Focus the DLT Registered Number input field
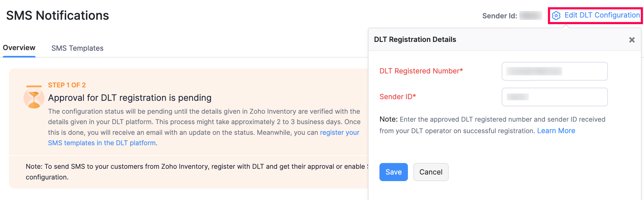This screenshot has height=200, width=644. [x=555, y=71]
